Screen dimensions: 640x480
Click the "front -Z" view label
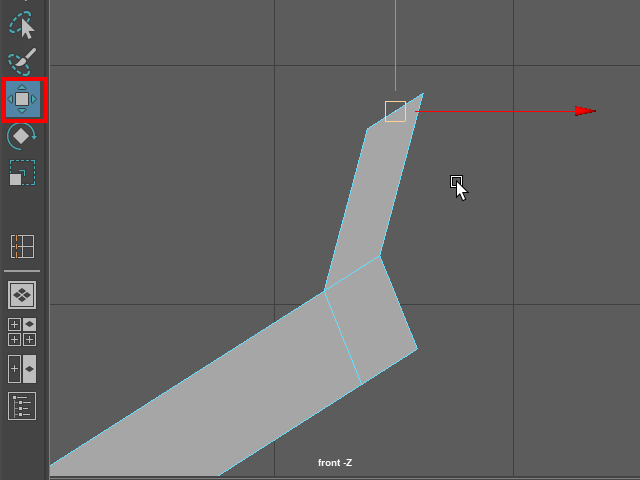click(335, 463)
